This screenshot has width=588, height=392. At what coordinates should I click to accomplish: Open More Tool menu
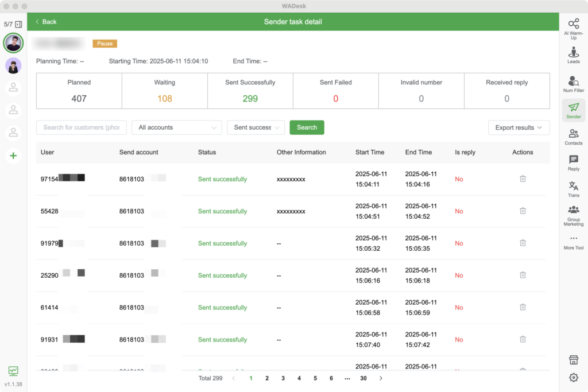pos(574,242)
